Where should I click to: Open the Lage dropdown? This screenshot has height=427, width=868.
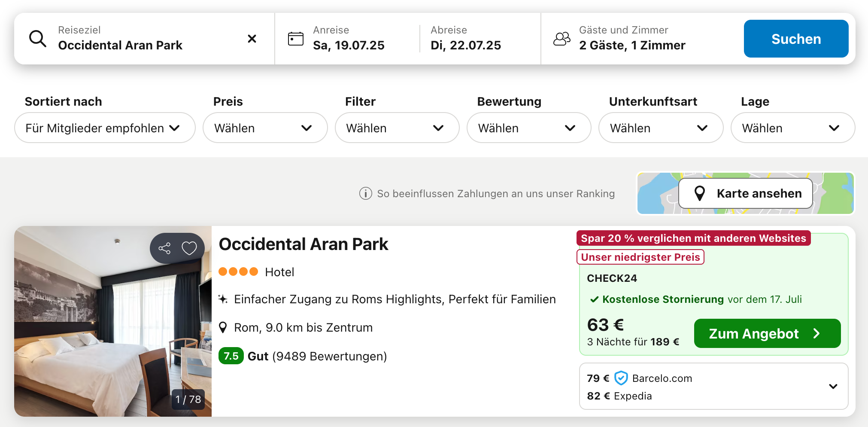point(793,128)
